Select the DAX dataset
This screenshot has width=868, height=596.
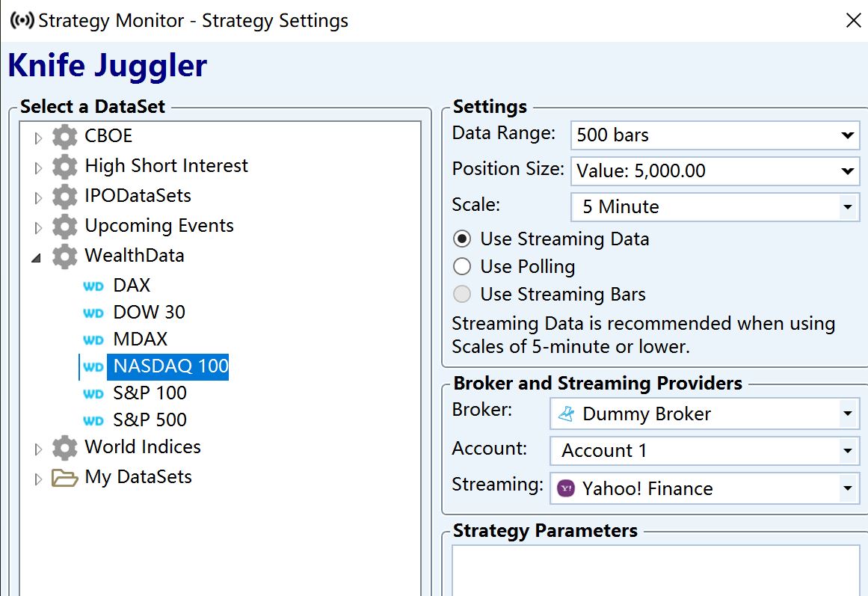132,285
